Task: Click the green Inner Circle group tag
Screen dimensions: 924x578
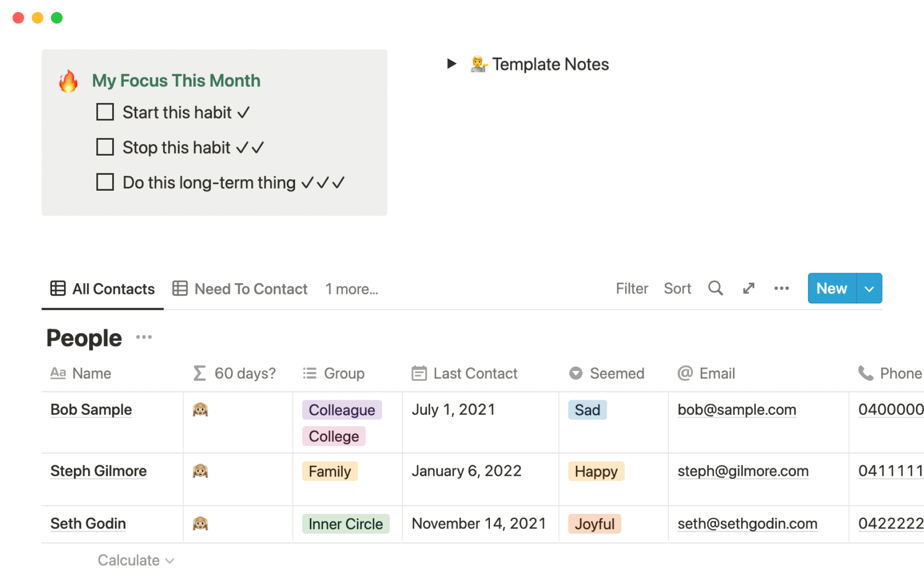Action: 346,524
